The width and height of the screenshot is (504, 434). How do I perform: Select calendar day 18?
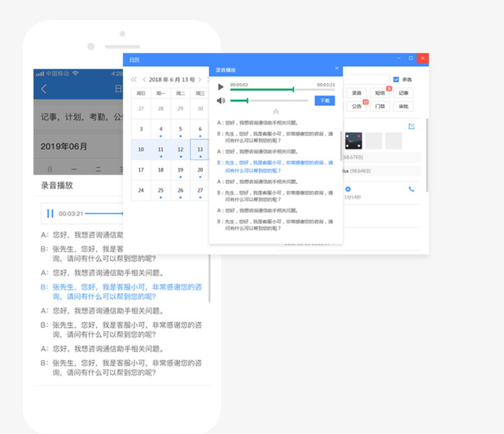coord(161,170)
